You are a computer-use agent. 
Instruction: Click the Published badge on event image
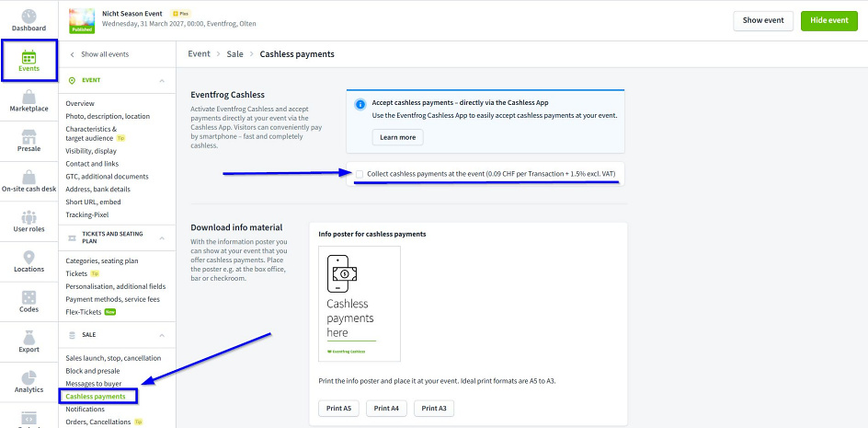pyautogui.click(x=81, y=29)
